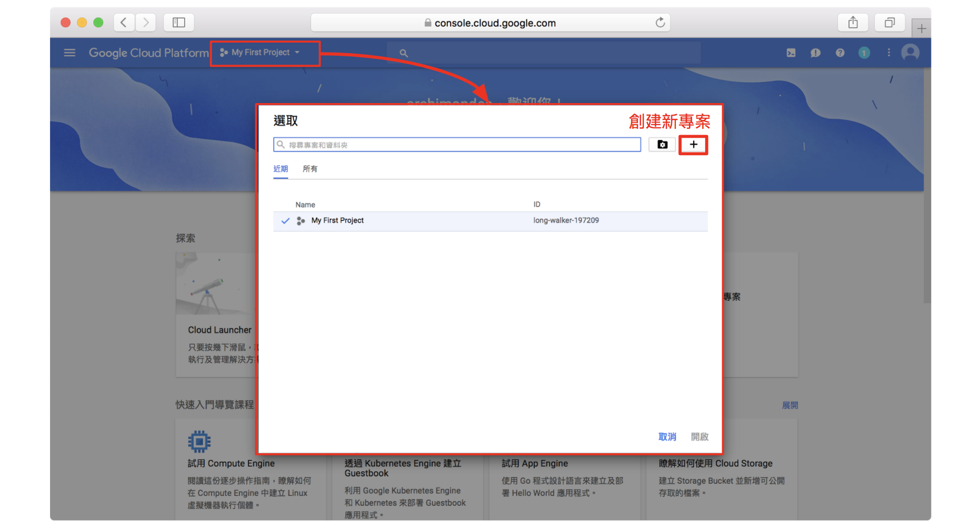Focus the project search input field
The image size is (980, 529).
457,145
